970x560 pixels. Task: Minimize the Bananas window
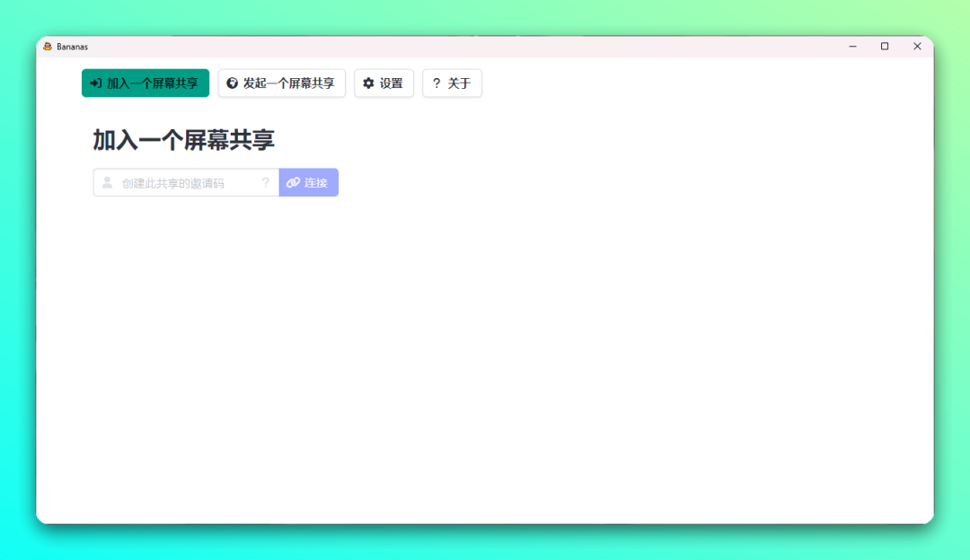click(852, 47)
